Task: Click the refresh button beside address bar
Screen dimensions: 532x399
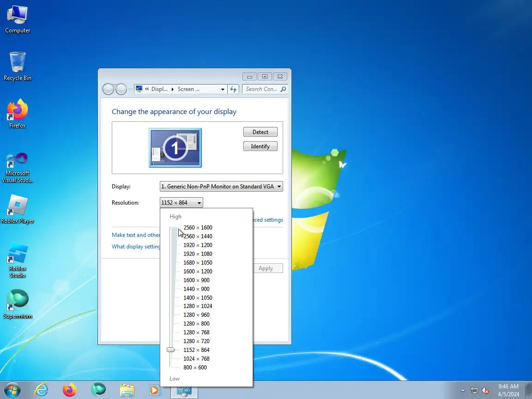Action: tap(233, 89)
